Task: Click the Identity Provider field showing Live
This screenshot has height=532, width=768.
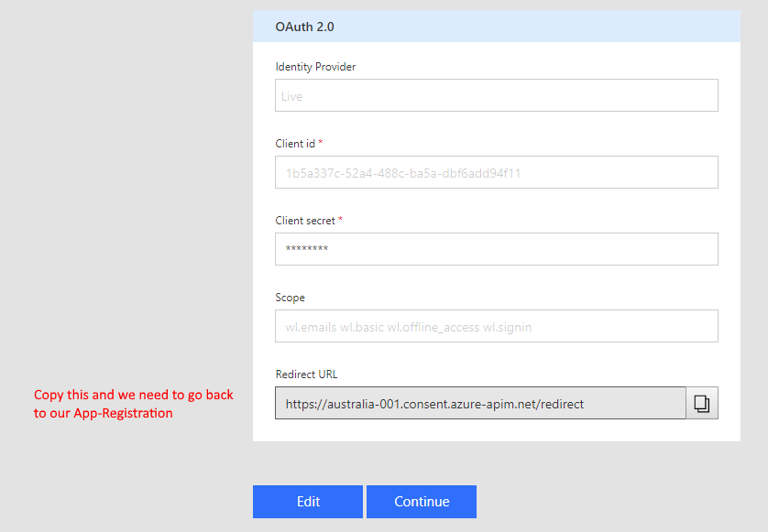Action: (496, 96)
